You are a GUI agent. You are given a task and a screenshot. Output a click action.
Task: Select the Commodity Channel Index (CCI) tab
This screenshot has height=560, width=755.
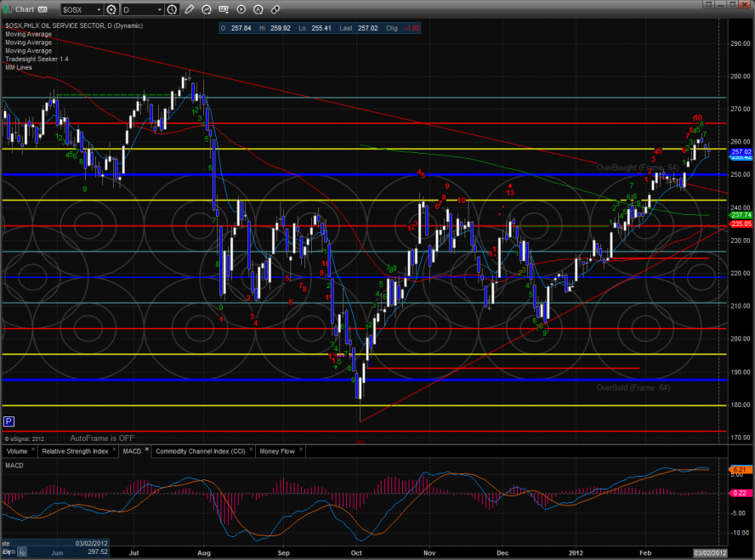201,451
